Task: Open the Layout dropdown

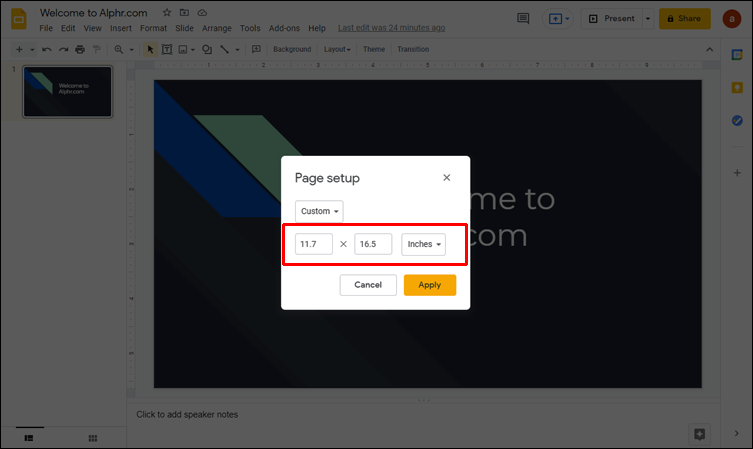Action: [337, 49]
